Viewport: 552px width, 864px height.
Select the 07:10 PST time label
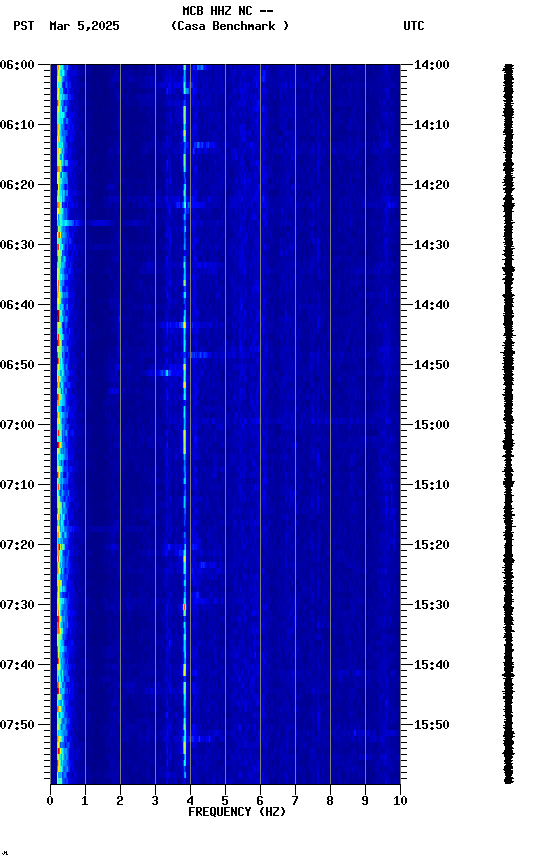tap(17, 485)
